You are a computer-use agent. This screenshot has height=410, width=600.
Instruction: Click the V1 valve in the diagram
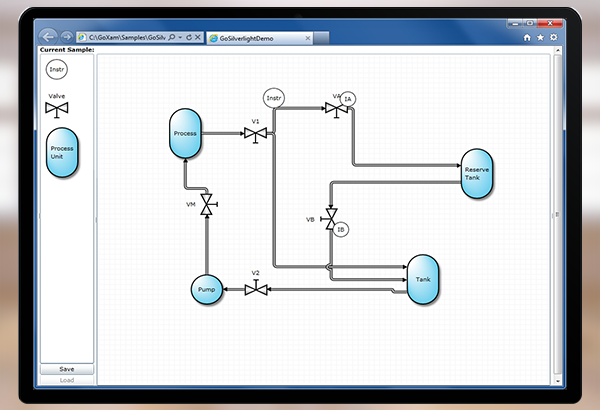pos(255,134)
